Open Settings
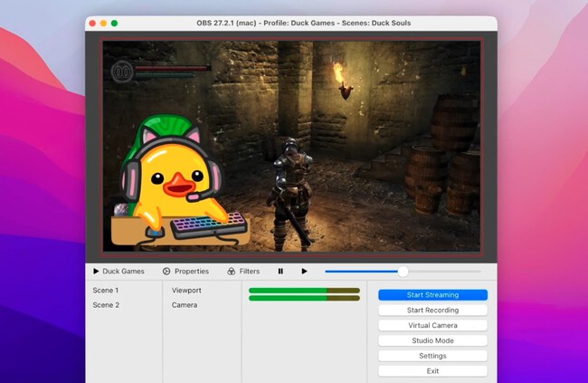The height and width of the screenshot is (383, 588). (x=432, y=356)
